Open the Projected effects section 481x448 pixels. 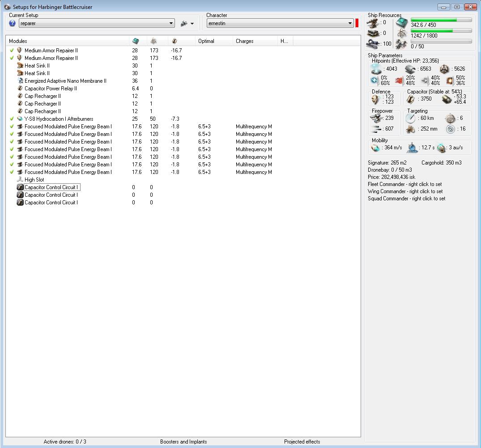coord(302,442)
